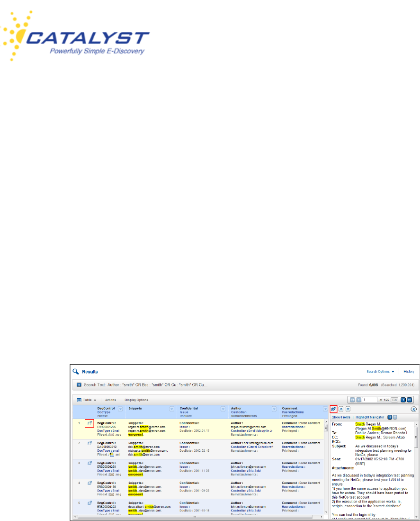Screen dimensions: 420x521
Task: Click the Table view grid icon
Action: point(79,400)
